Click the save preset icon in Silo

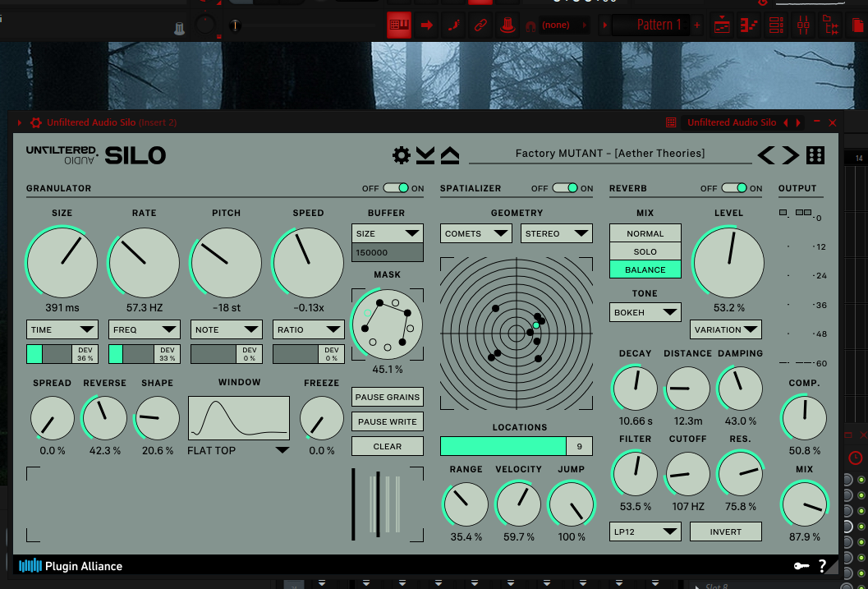[x=425, y=155]
